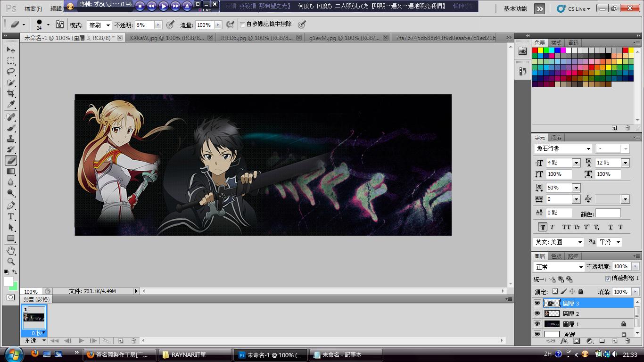Open the eraser 模式 dropdown (筆刷)
This screenshot has width=644, height=362.
[x=99, y=25]
